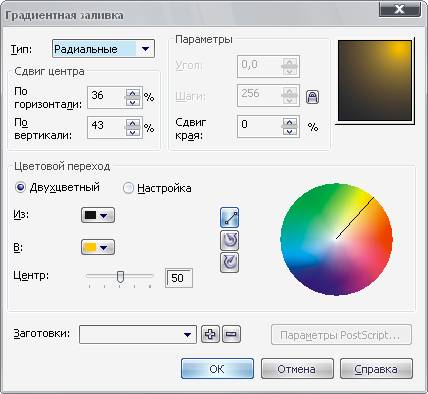Image resolution: width=428 pixels, height=394 pixels.
Task: Increase the По горизонтали value with up arrow
Action: tap(133, 93)
